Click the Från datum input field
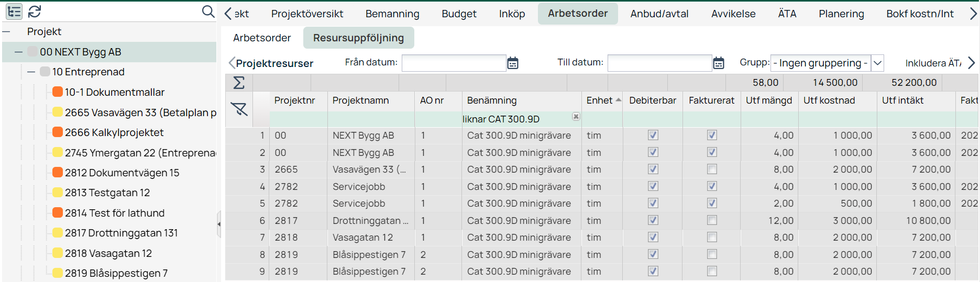Viewport: 980px width, 282px height. coord(454,63)
